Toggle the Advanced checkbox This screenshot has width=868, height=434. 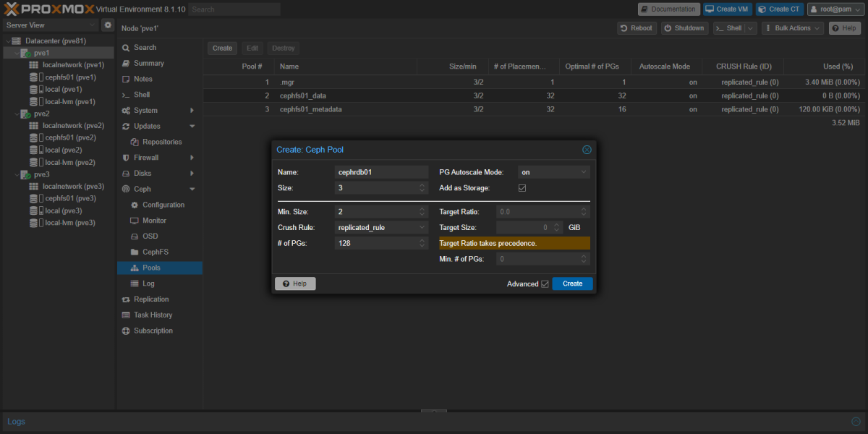pos(545,284)
